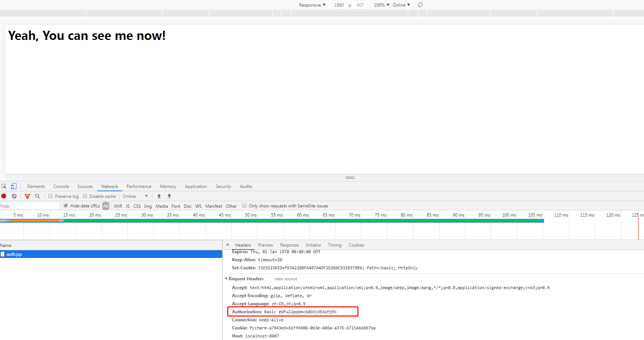Viewport: 644px width, 340px height.
Task: Enable Disable cache checkbox
Action: point(85,196)
